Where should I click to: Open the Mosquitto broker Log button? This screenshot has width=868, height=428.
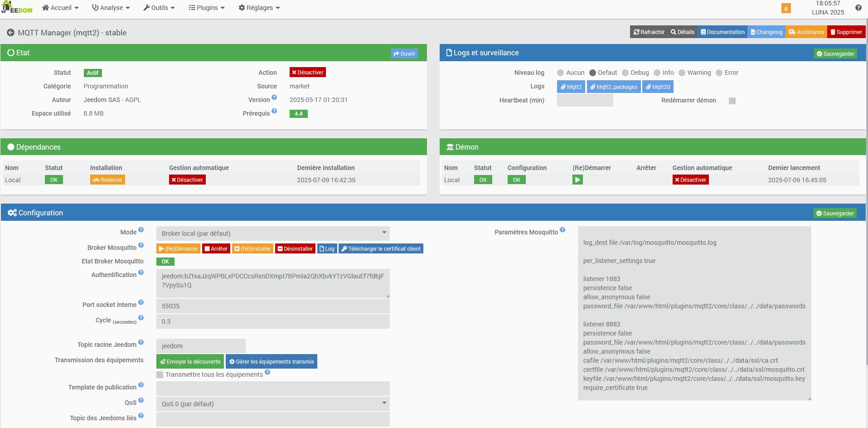click(x=327, y=248)
